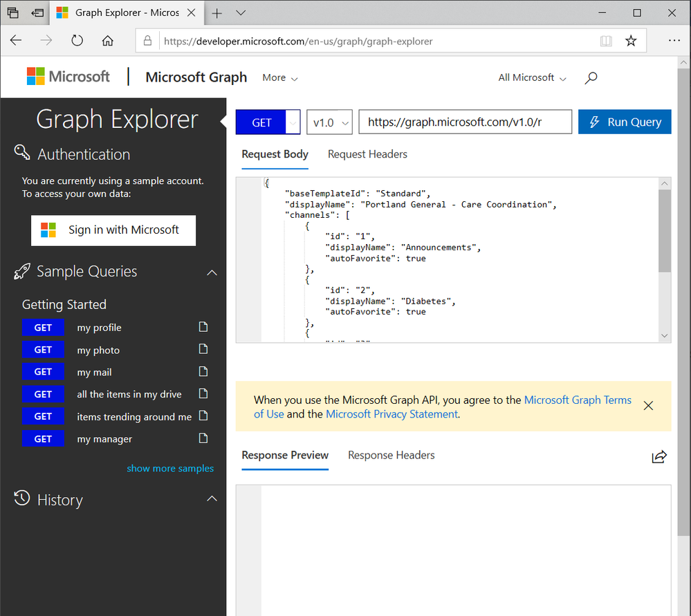Open the Microsoft Privacy Statement link
Screen dimensions: 691x616
pyautogui.click(x=391, y=414)
